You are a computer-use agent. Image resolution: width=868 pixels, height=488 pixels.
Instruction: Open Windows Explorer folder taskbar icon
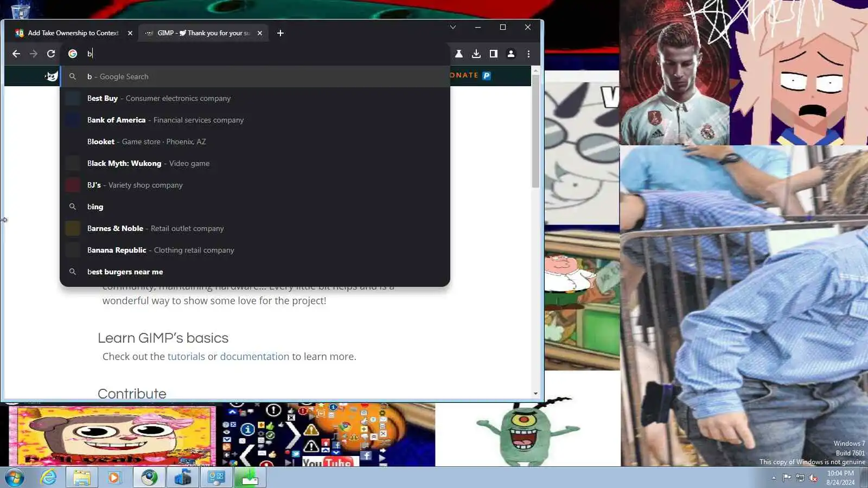82,478
